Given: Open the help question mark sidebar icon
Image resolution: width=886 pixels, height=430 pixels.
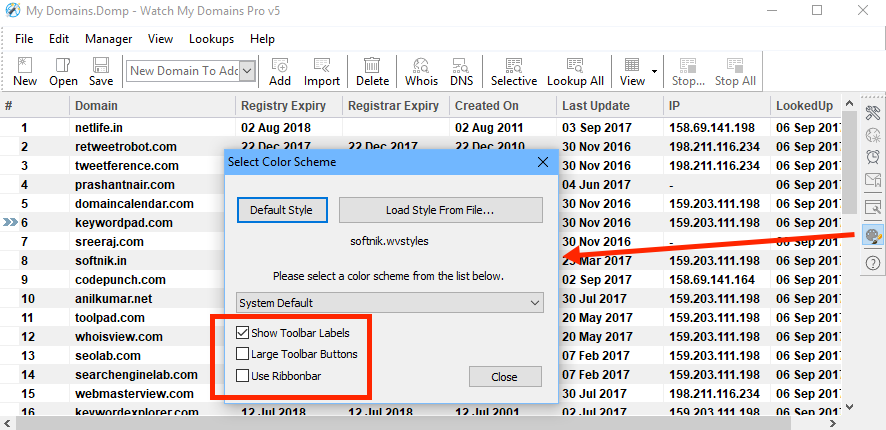Looking at the screenshot, I should tap(873, 262).
